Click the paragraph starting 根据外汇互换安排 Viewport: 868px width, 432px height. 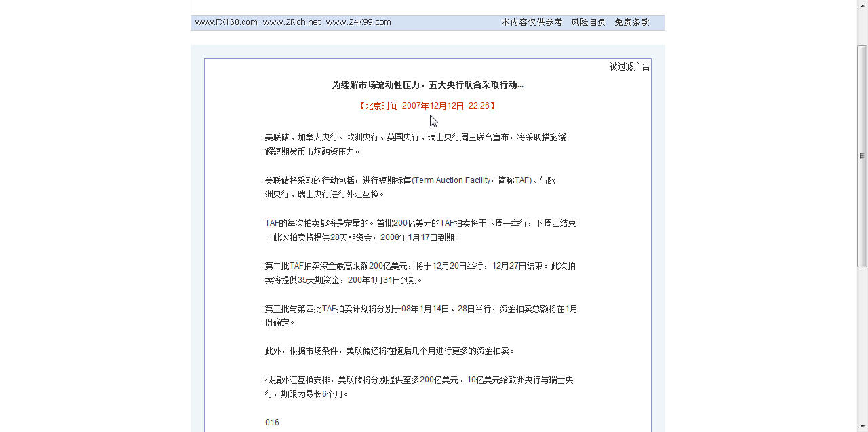pos(419,387)
